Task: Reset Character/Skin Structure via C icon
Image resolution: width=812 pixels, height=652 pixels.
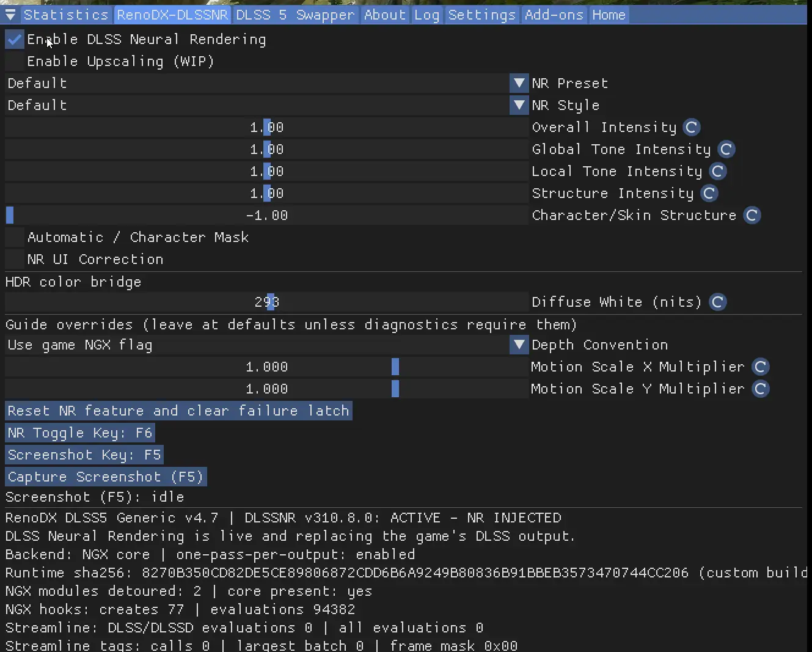Action: pos(752,215)
